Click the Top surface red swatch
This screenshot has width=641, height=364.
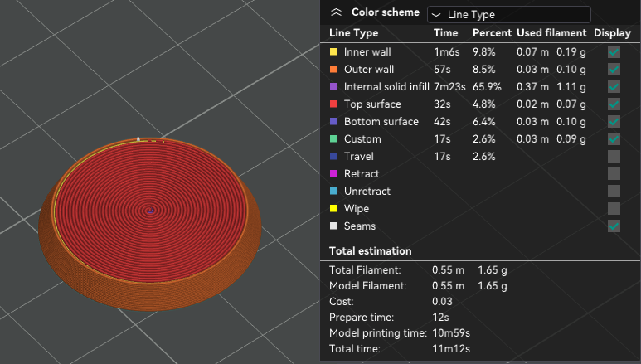(x=333, y=104)
